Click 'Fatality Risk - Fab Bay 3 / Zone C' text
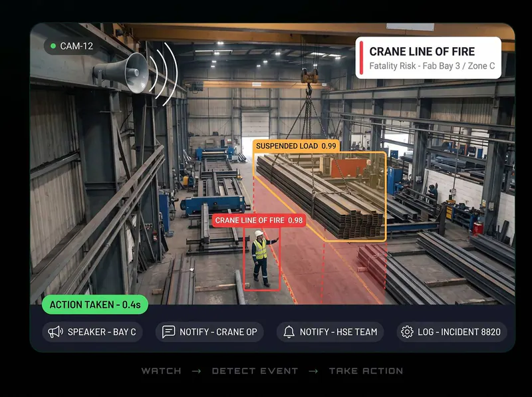 [432, 66]
